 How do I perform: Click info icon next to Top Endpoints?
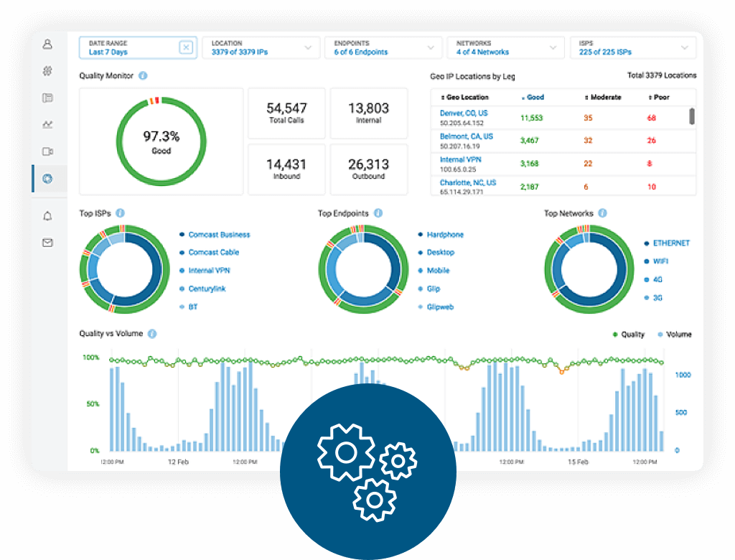(378, 213)
